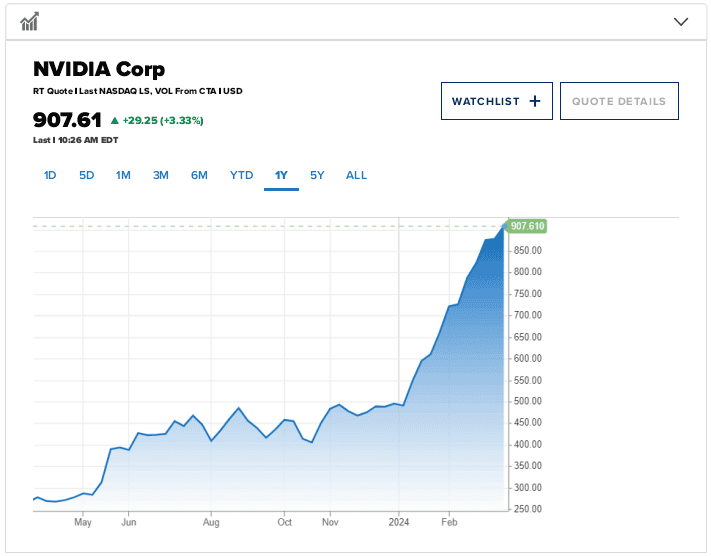Click the NVIDIA Corp title
711x556 pixels.
coord(99,69)
